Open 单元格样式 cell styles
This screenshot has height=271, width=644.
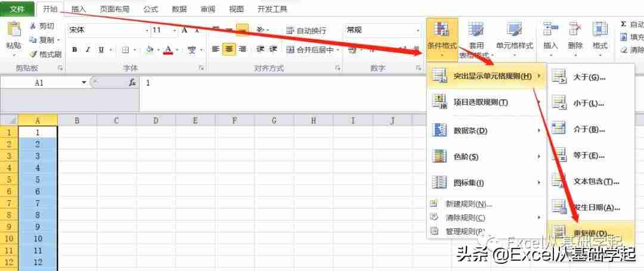click(515, 39)
